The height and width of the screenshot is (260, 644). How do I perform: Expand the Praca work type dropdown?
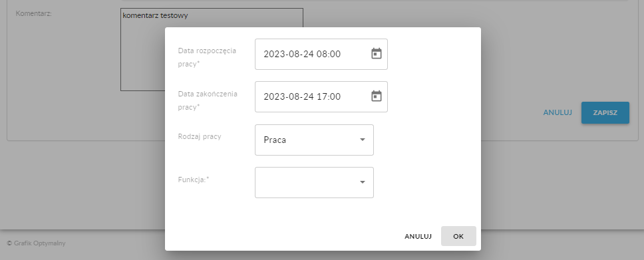pyautogui.click(x=314, y=140)
